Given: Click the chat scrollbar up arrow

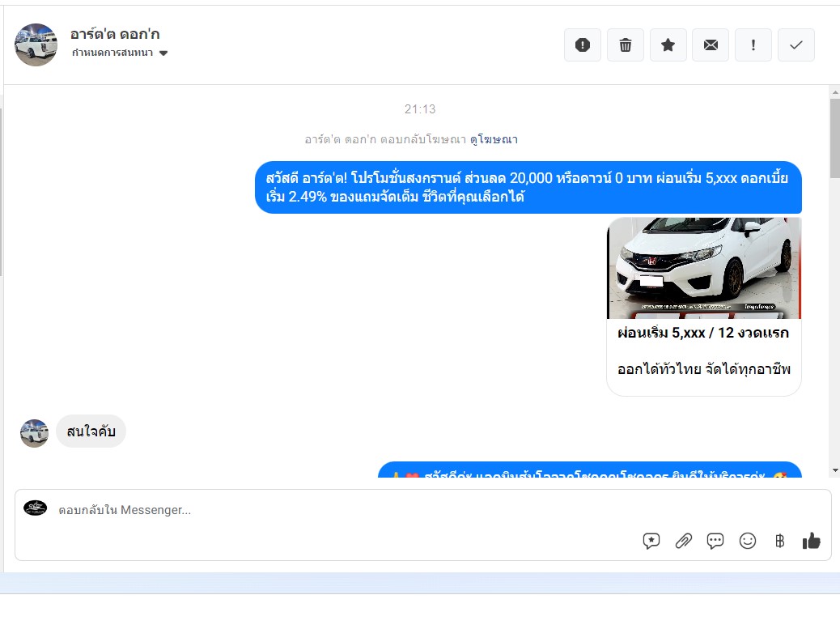Looking at the screenshot, I should (x=835, y=92).
